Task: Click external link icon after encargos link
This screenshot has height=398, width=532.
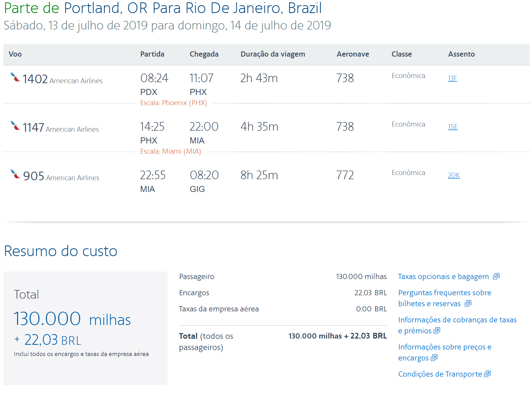Action: point(434,358)
